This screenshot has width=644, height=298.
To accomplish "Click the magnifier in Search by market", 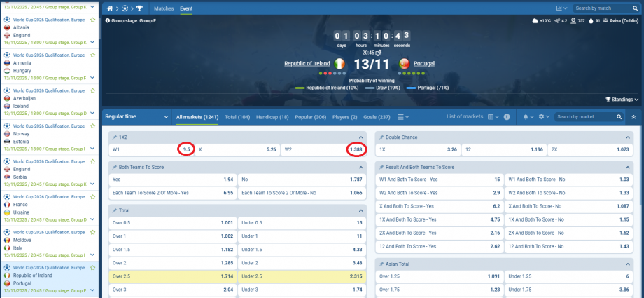I will 619,117.
